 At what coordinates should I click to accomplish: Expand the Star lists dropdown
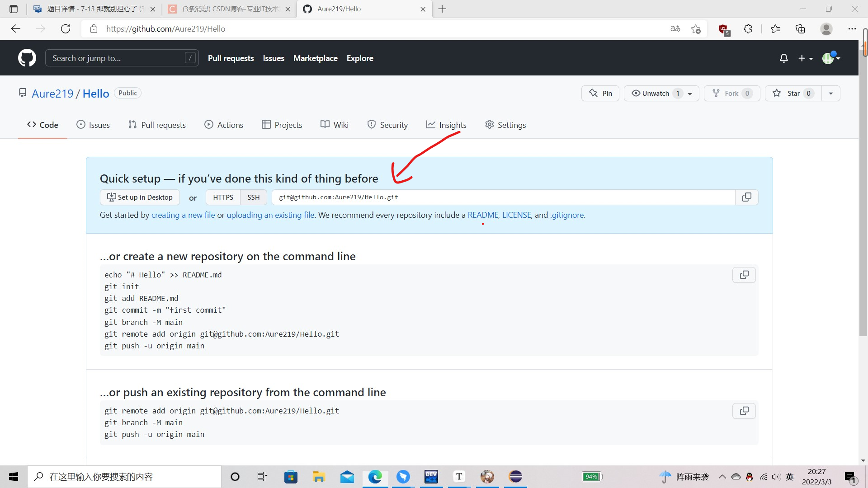[831, 94]
